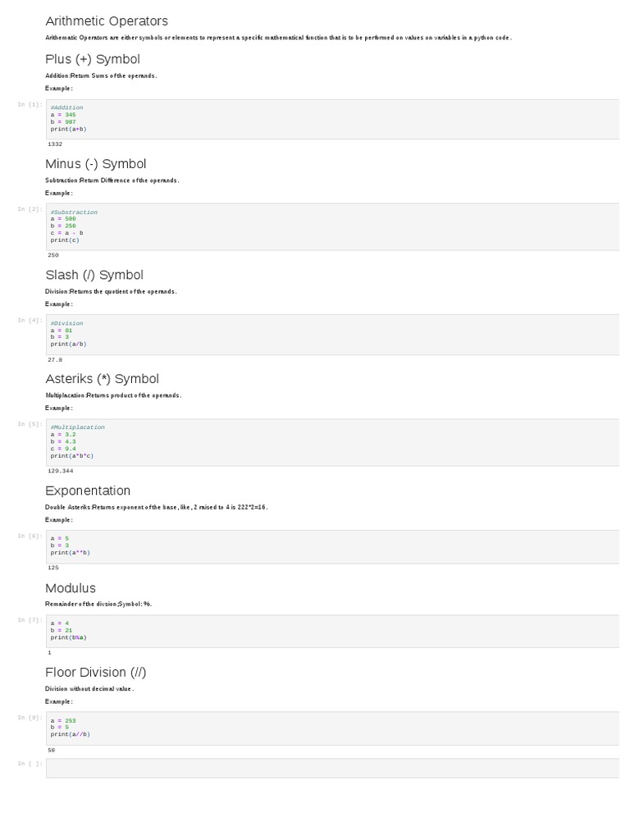
Task: Click the 1332 output text
Action: coord(55,144)
